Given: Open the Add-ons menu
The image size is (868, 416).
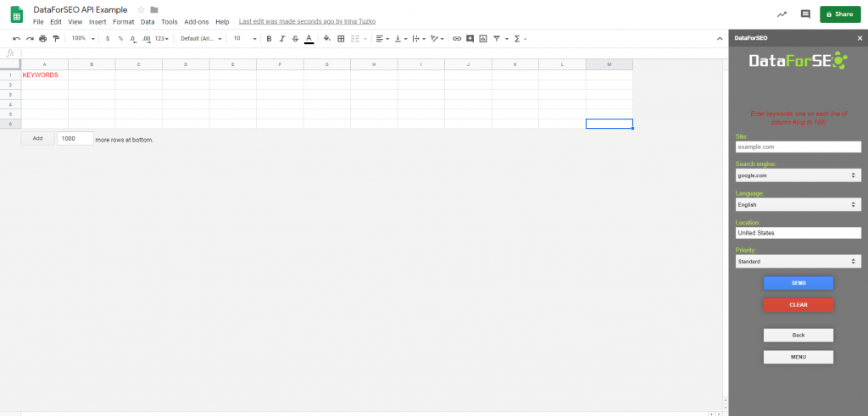Looking at the screenshot, I should coord(197,22).
